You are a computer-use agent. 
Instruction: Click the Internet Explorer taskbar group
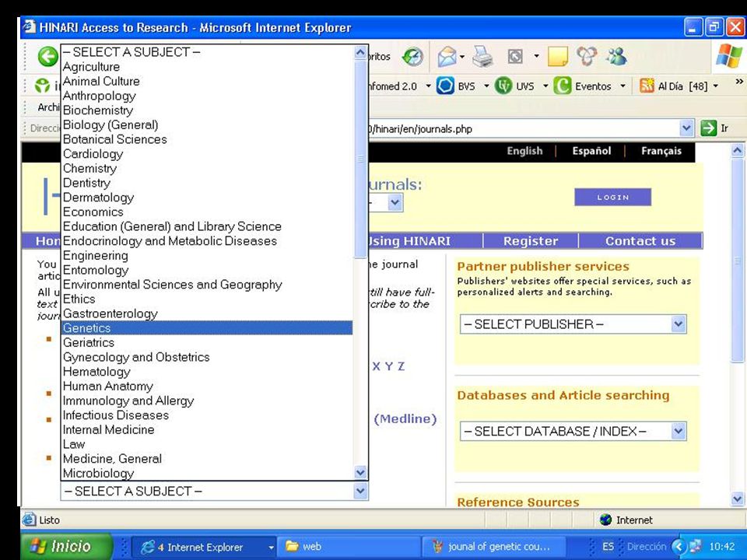coord(204,547)
